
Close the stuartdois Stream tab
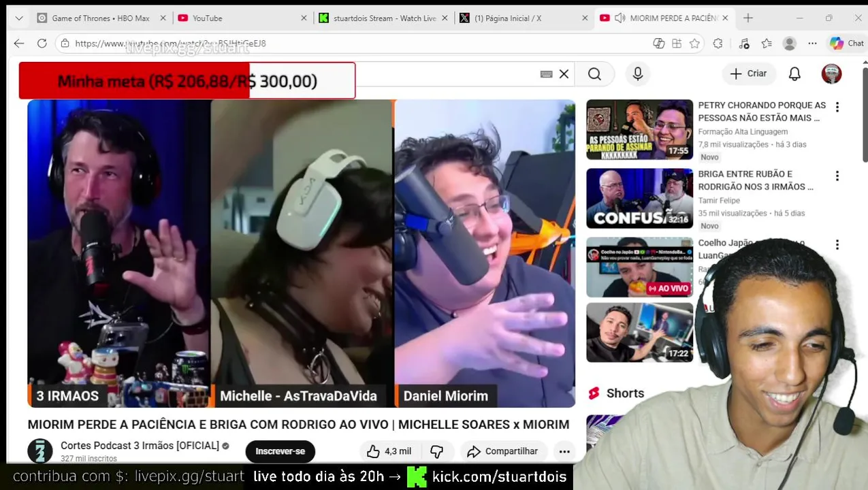point(445,18)
